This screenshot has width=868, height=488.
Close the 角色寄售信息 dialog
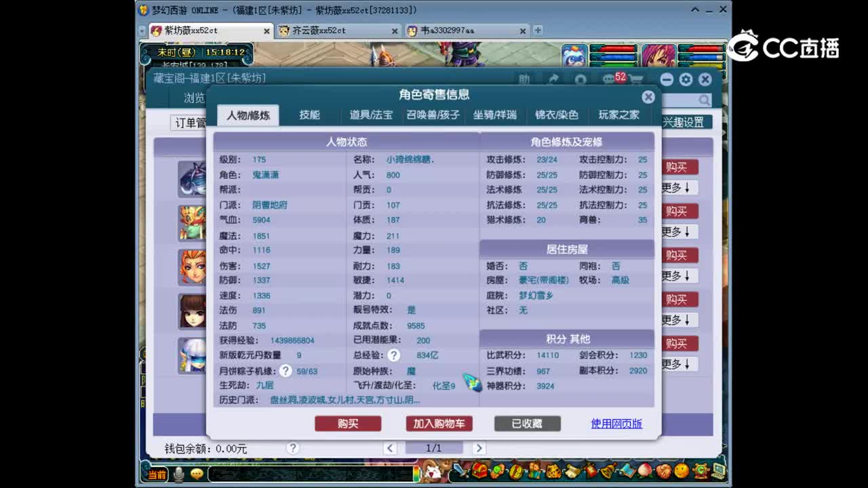coord(648,97)
